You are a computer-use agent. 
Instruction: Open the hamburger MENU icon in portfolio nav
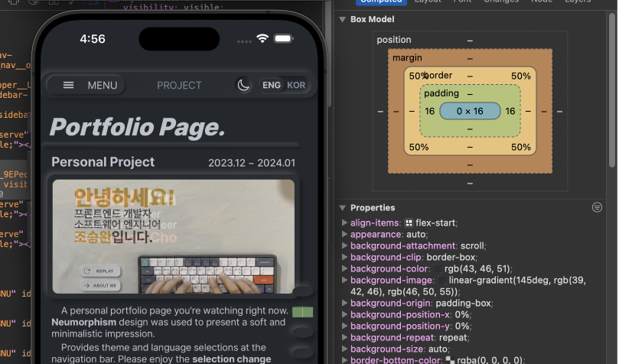tap(68, 85)
